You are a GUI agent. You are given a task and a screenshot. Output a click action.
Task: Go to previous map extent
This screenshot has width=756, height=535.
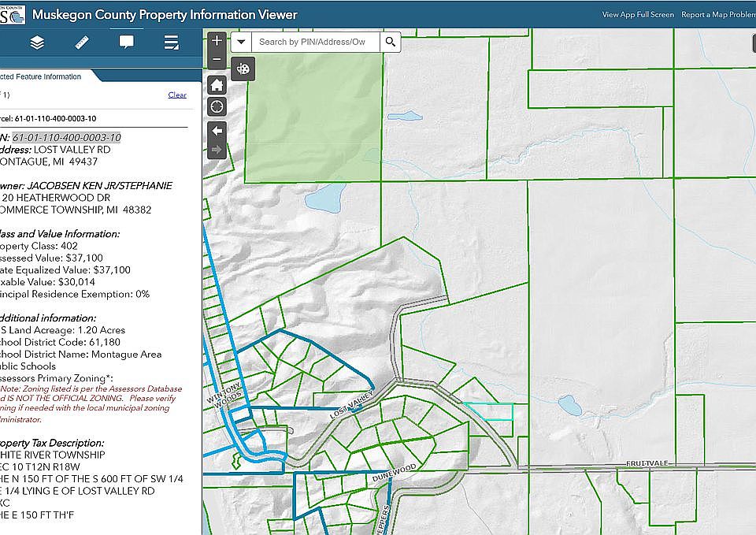(x=217, y=131)
